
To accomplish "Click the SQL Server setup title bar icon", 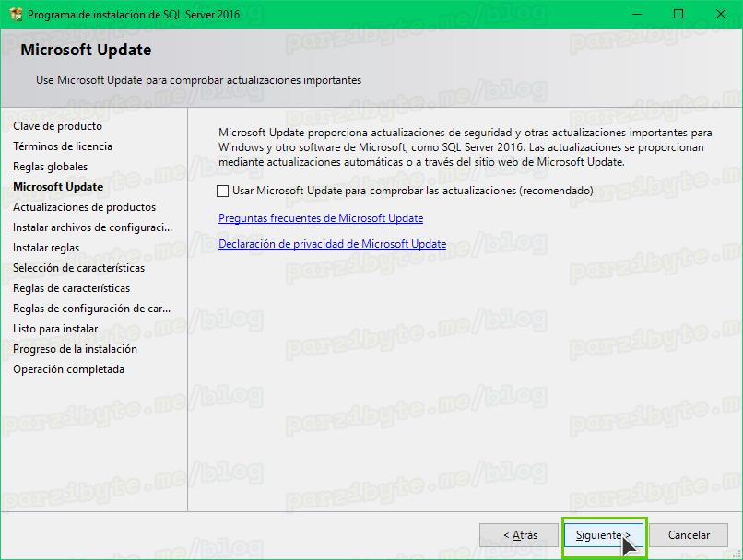I will click(16, 14).
